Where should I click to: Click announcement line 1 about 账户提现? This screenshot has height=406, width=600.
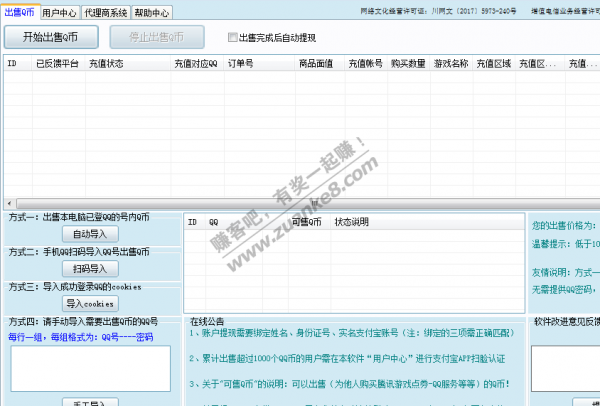[352, 333]
